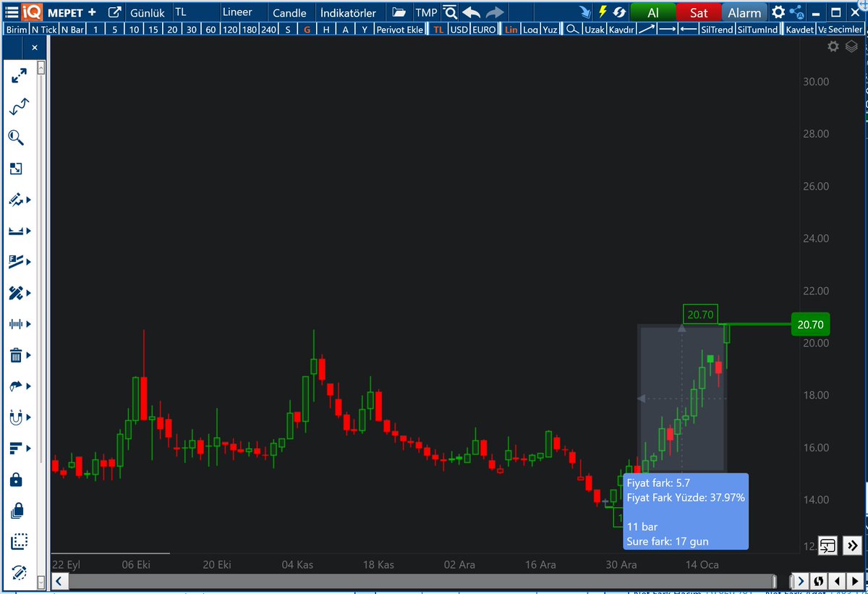Open the trash delete tool
The image size is (868, 594).
click(16, 355)
